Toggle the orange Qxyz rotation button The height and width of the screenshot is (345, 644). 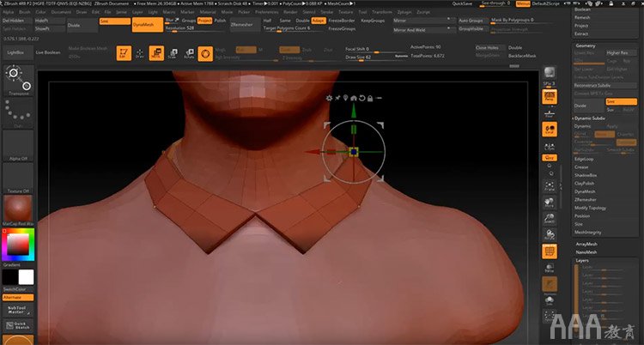coord(550,158)
